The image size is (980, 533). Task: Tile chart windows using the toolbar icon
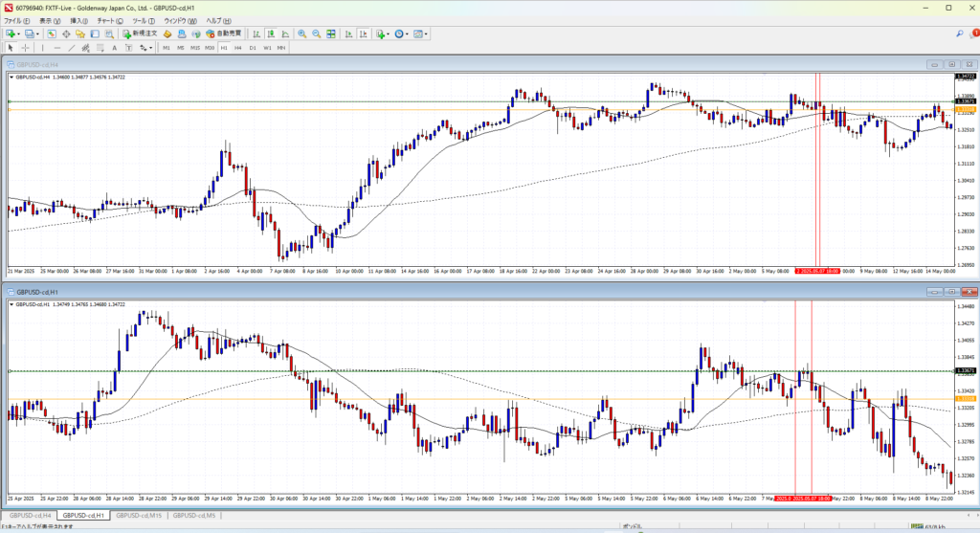(x=331, y=33)
